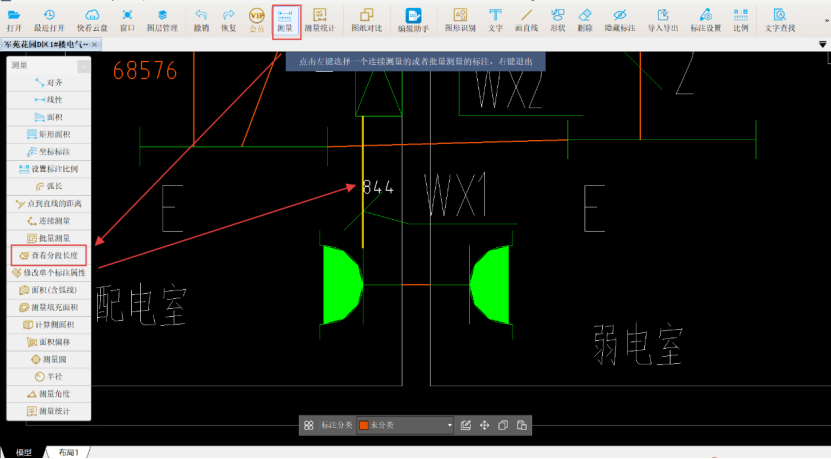
Task: Expand the 标注分类 category dropdown
Action: tap(450, 426)
